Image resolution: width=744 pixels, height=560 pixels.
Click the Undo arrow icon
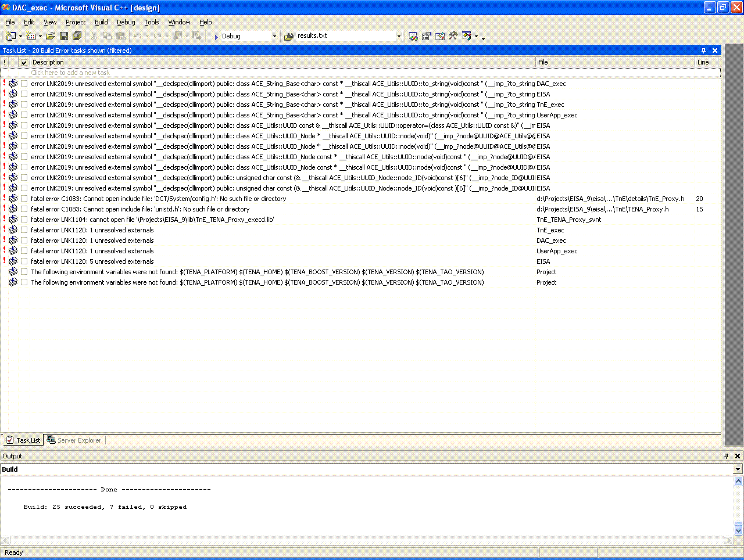click(138, 36)
